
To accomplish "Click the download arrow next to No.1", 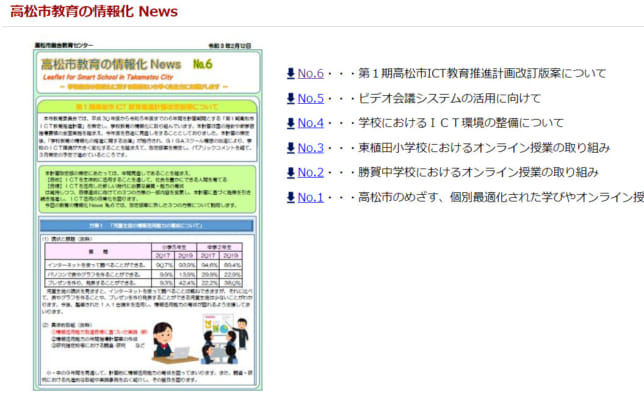I will pos(290,197).
